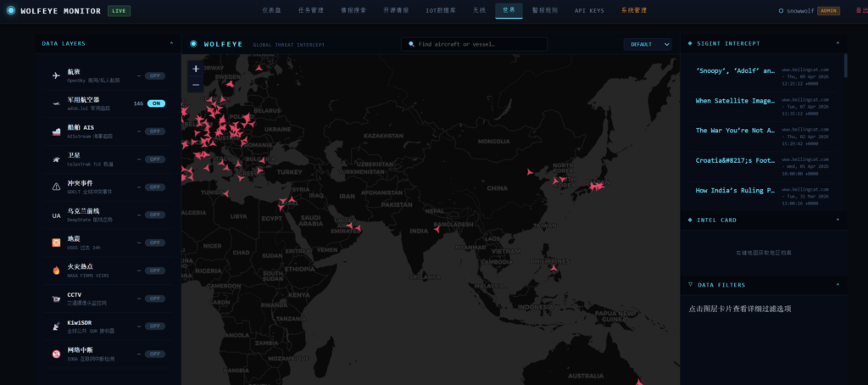Go to the 仪表盘 dashboard tab
Image resolution: width=868 pixels, height=385 pixels.
(x=272, y=10)
